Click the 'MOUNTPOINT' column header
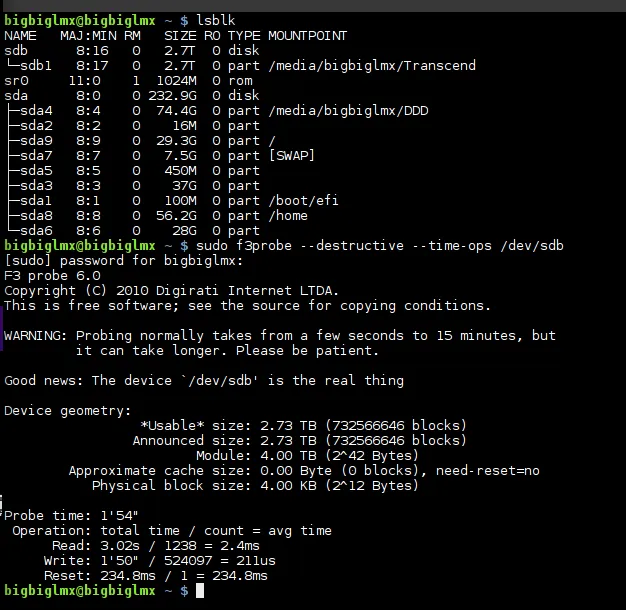 307,36
